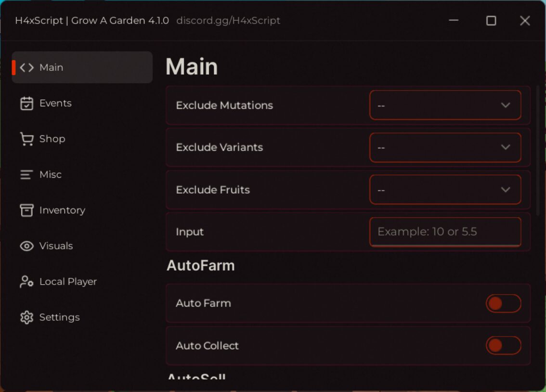Click the Input field with example text
Image resolution: width=546 pixels, height=392 pixels.
point(445,232)
